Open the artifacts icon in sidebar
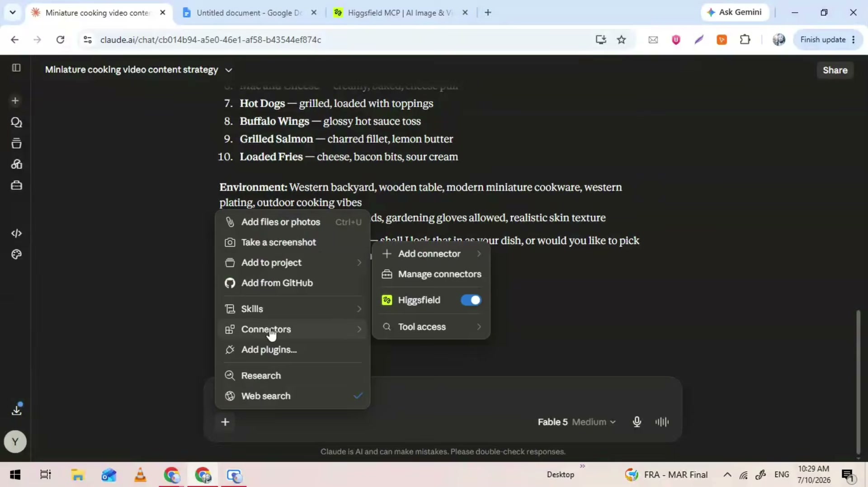The width and height of the screenshot is (868, 487). (x=16, y=164)
